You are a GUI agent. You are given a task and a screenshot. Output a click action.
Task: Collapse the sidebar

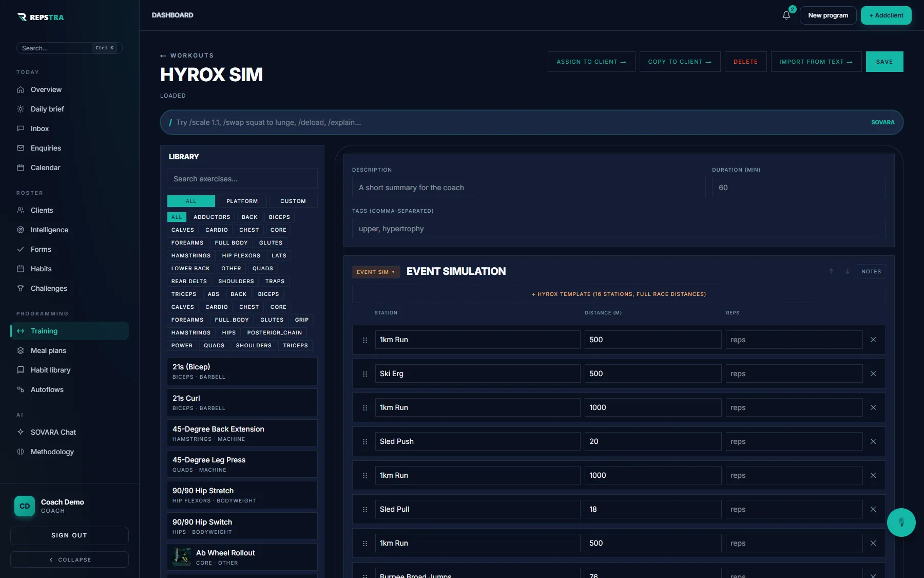(69, 560)
